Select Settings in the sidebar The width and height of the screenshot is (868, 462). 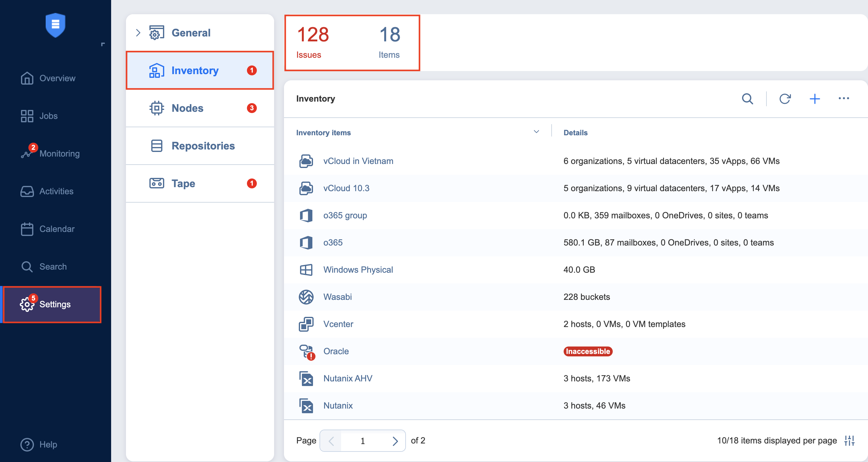coord(52,304)
